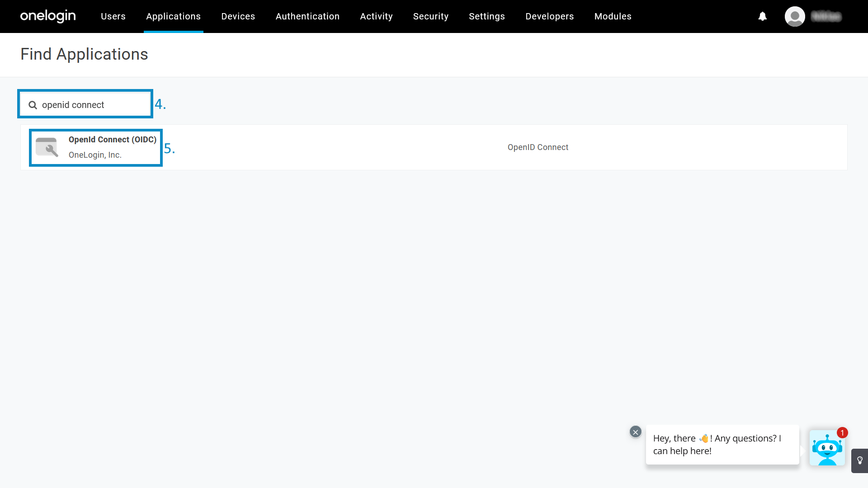Image resolution: width=868 pixels, height=488 pixels.
Task: Open the Developers menu
Action: [x=550, y=16]
